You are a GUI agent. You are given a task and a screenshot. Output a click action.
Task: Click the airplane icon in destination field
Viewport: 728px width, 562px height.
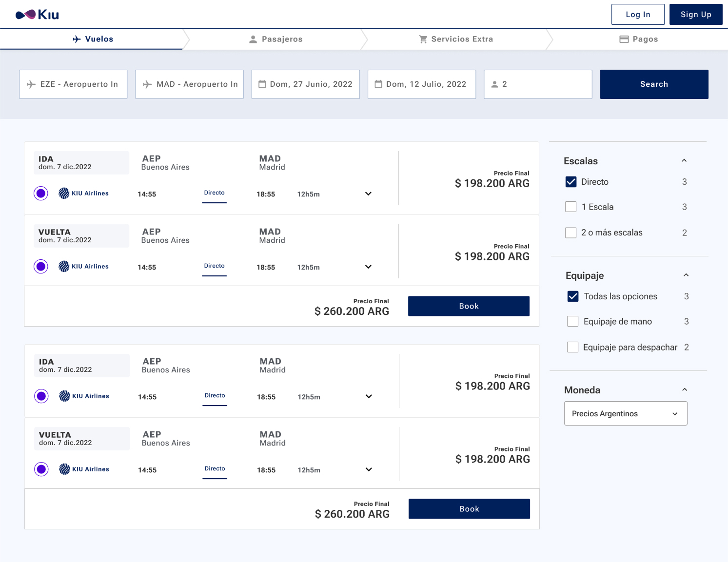click(x=147, y=84)
